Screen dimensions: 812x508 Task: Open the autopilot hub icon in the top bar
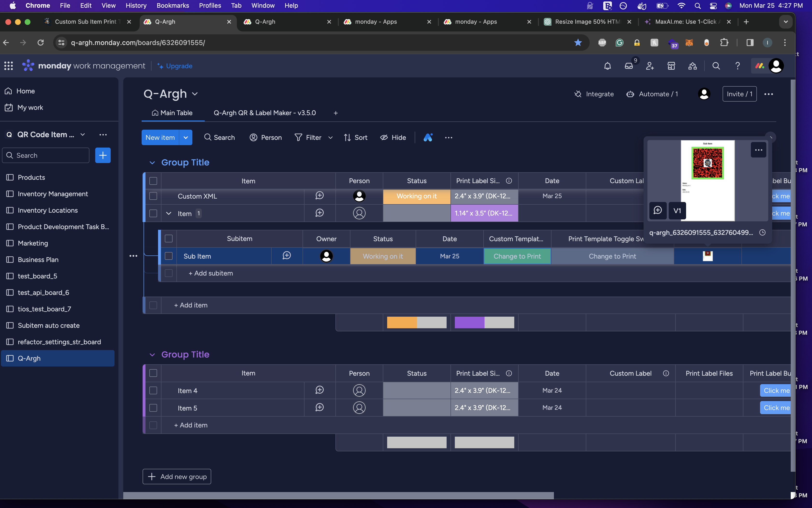[693, 66]
